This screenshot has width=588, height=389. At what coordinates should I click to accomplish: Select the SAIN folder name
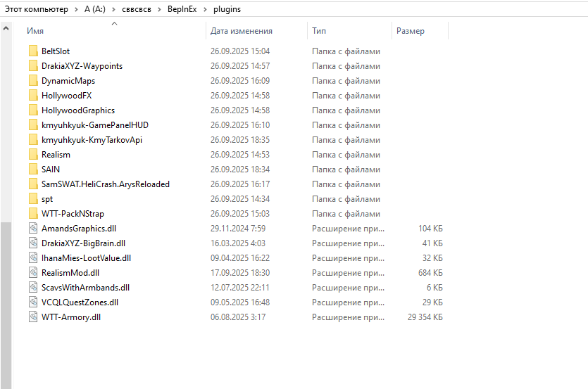[51, 170]
